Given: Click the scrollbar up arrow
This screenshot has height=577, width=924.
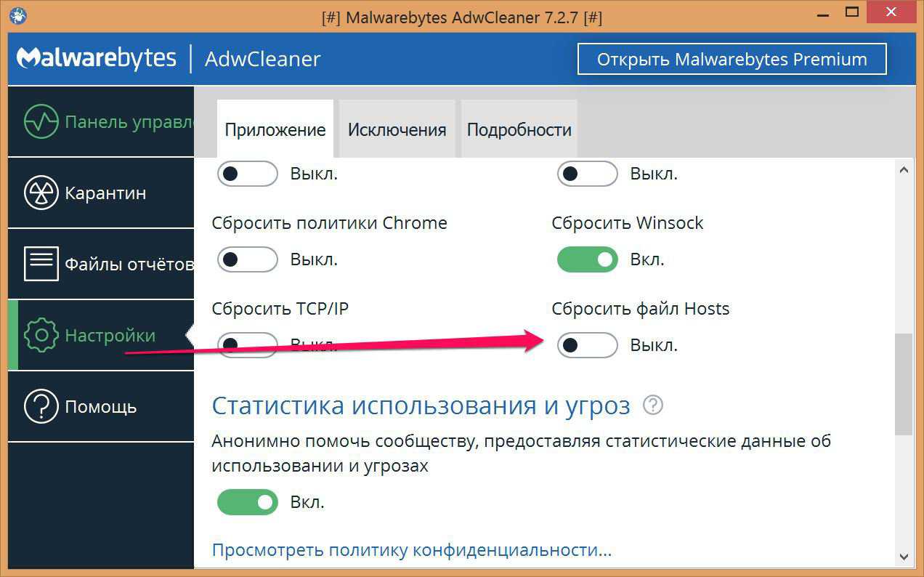Looking at the screenshot, I should point(904,170).
